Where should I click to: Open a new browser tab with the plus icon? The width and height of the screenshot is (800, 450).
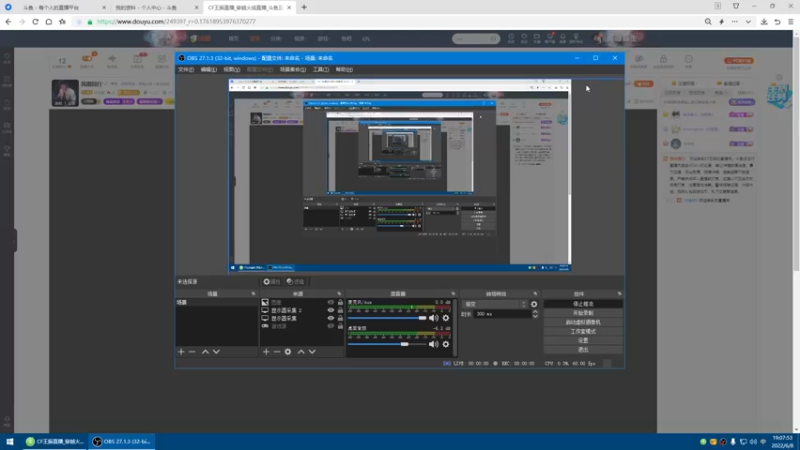(304, 7)
